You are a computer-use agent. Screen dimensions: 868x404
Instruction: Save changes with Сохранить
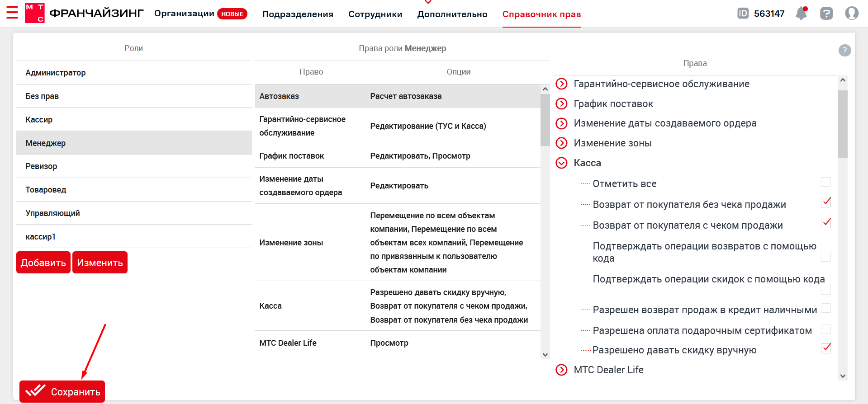click(62, 391)
